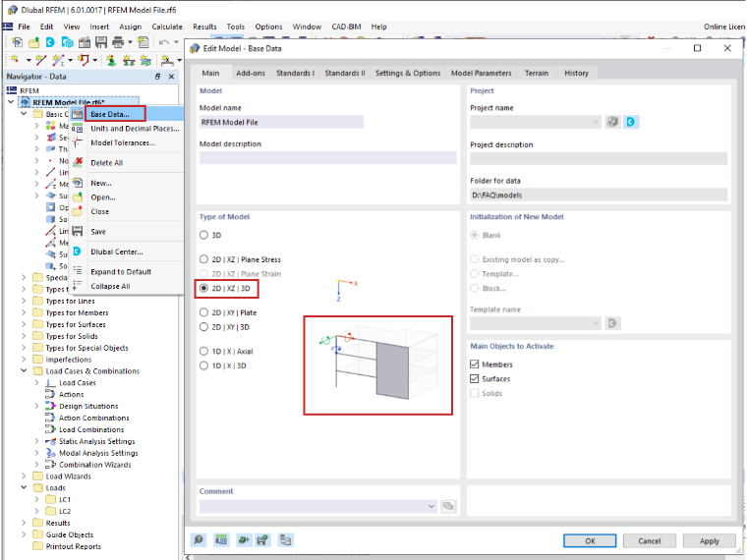Select the 3D model type
The image size is (747, 560).
click(203, 235)
